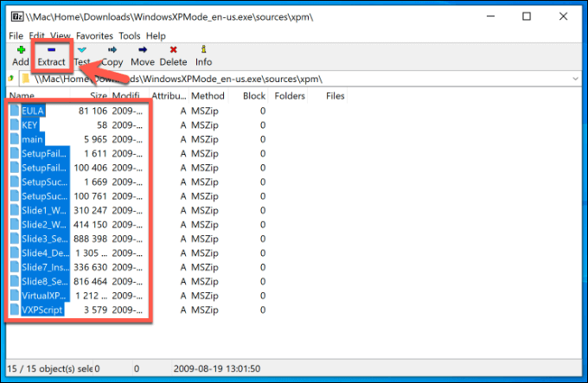Image resolution: width=588 pixels, height=383 pixels.
Task: Click the 81 106 size value
Action: tap(93, 111)
